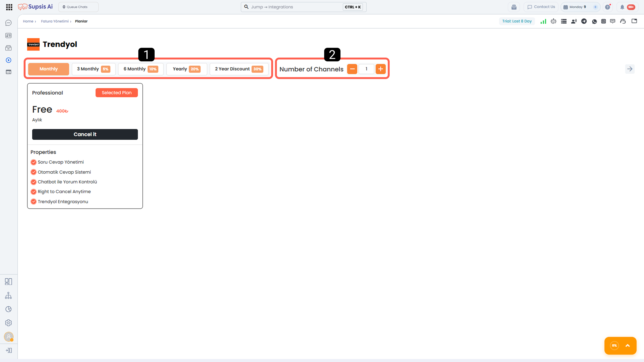This screenshot has height=362, width=644.
Task: Click the WhatsApp channel icon
Action: [594, 21]
